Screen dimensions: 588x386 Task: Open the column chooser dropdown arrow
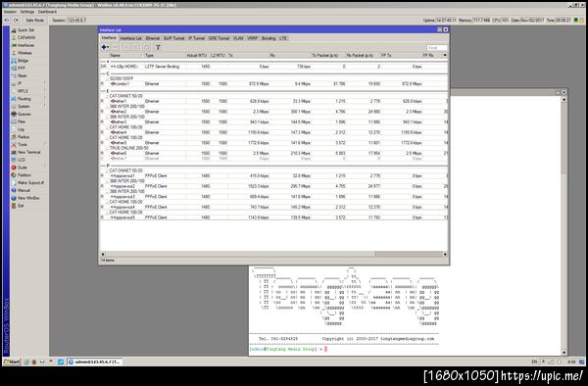click(x=445, y=56)
